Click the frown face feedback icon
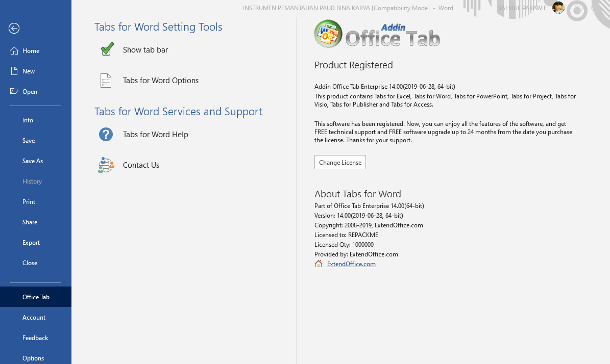The height and width of the screenshot is (364, 610). tap(595, 8)
